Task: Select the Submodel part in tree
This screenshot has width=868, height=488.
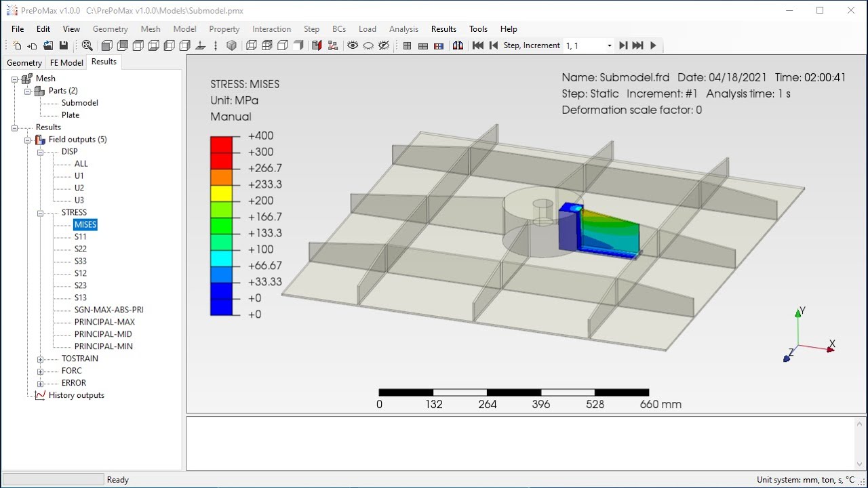Action: tap(80, 103)
